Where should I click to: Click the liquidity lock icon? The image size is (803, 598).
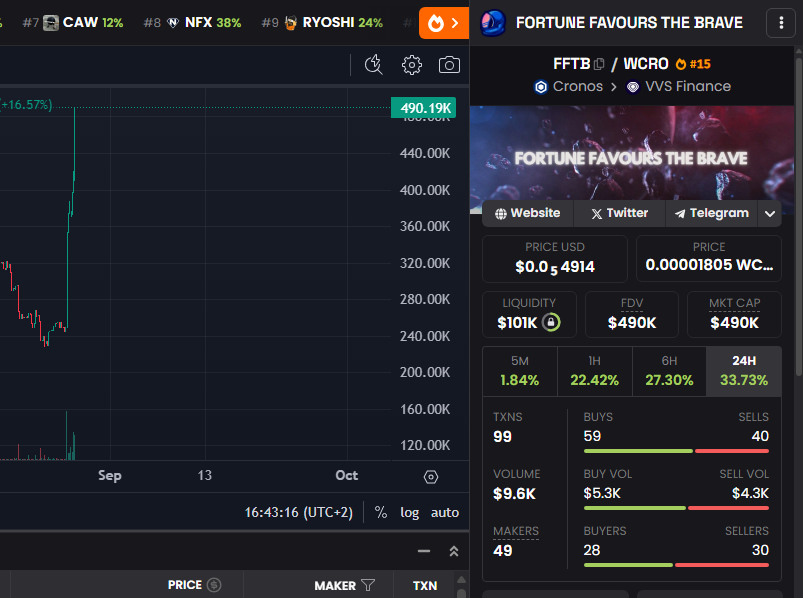click(x=551, y=322)
